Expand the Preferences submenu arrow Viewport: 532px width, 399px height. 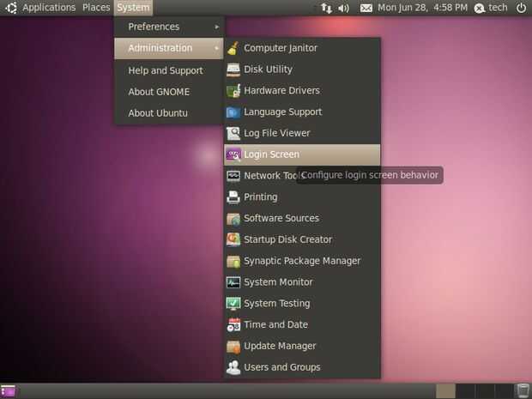pos(217,27)
